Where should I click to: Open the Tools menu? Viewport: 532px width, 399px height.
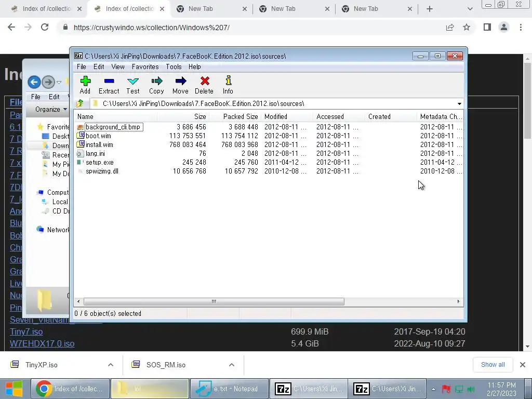click(x=174, y=66)
